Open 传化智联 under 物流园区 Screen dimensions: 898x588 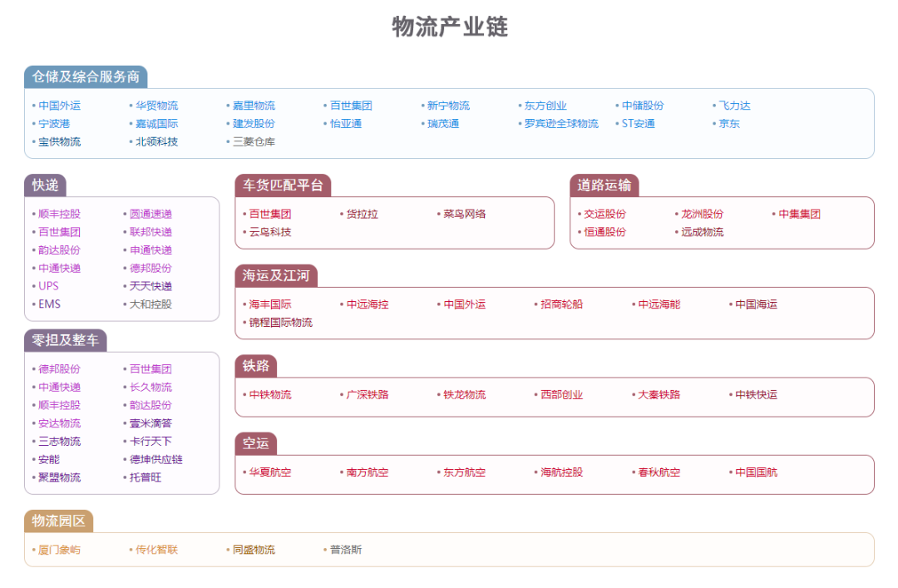coord(155,550)
